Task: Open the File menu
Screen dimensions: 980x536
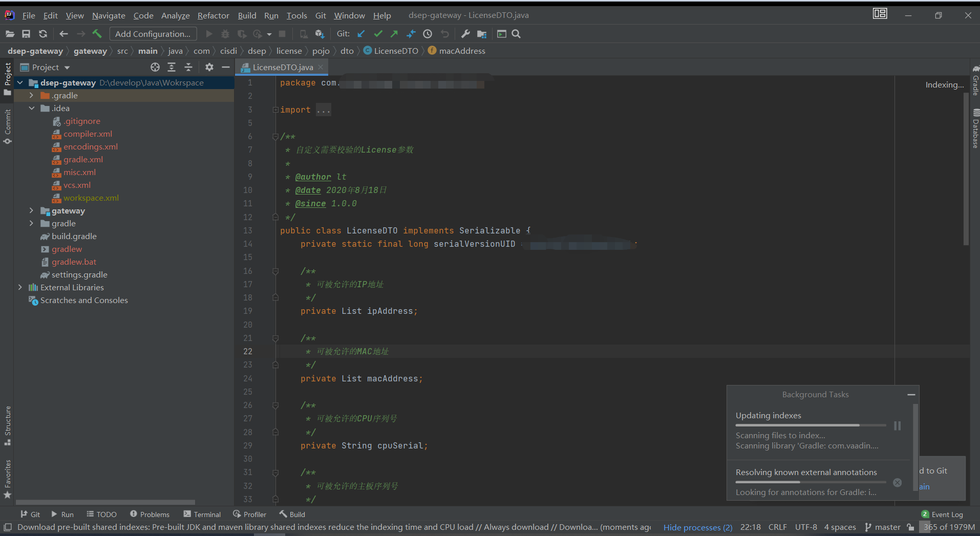Action: pyautogui.click(x=29, y=15)
